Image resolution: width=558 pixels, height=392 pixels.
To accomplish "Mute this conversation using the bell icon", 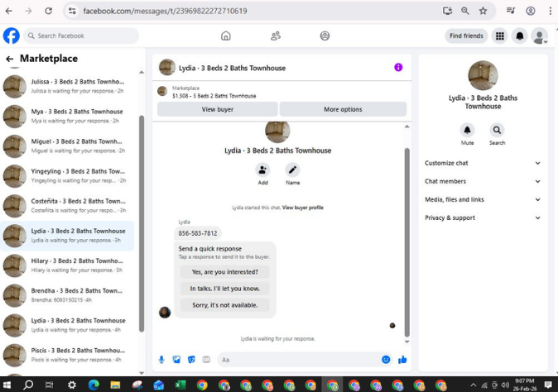I will (x=467, y=130).
